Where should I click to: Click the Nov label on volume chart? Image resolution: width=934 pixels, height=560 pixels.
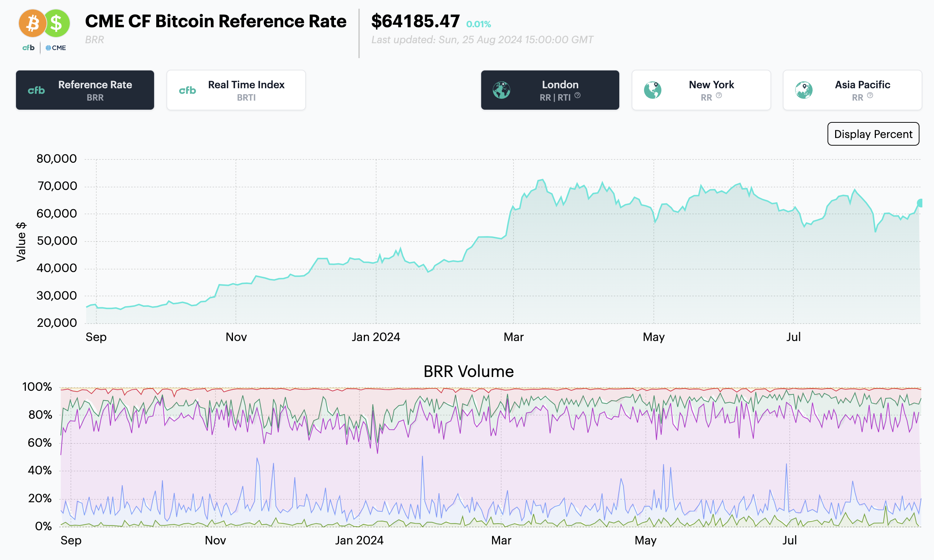coord(215,540)
